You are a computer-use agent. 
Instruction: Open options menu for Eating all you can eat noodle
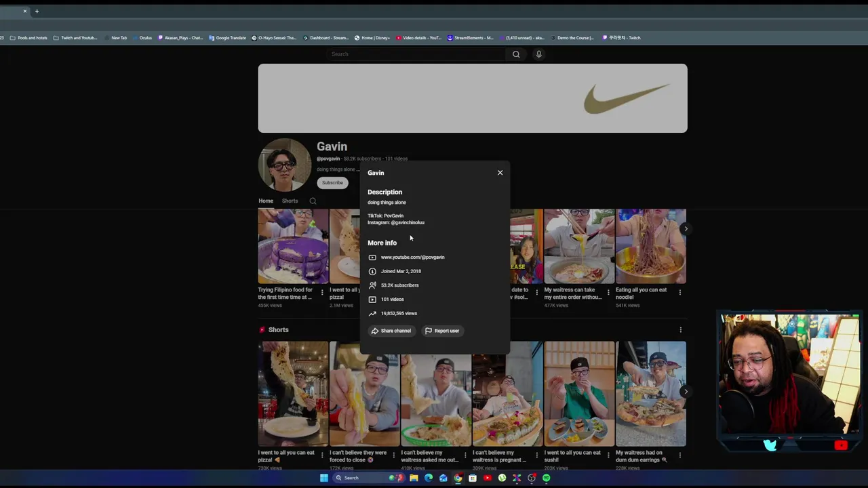(x=680, y=293)
